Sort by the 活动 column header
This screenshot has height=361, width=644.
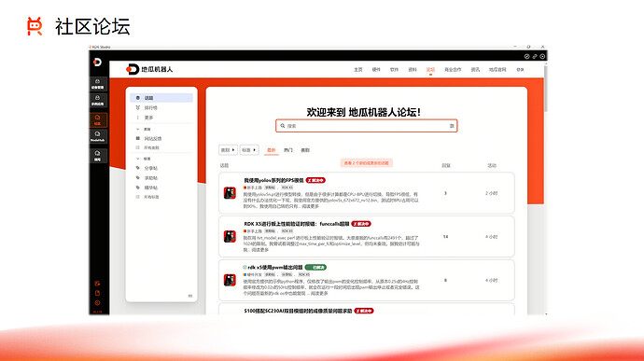click(492, 165)
